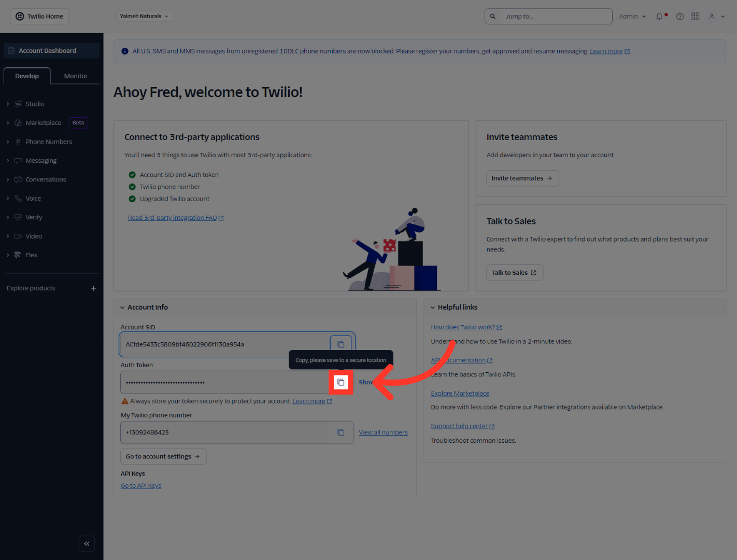Expand the Studio menu chevron
Screen dimensions: 737x560
[x=8, y=104]
